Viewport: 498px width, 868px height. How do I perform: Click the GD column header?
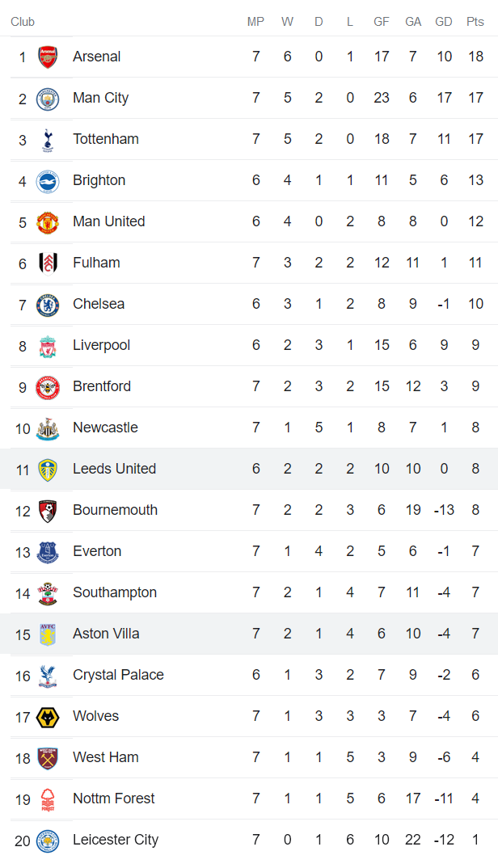coord(443,22)
